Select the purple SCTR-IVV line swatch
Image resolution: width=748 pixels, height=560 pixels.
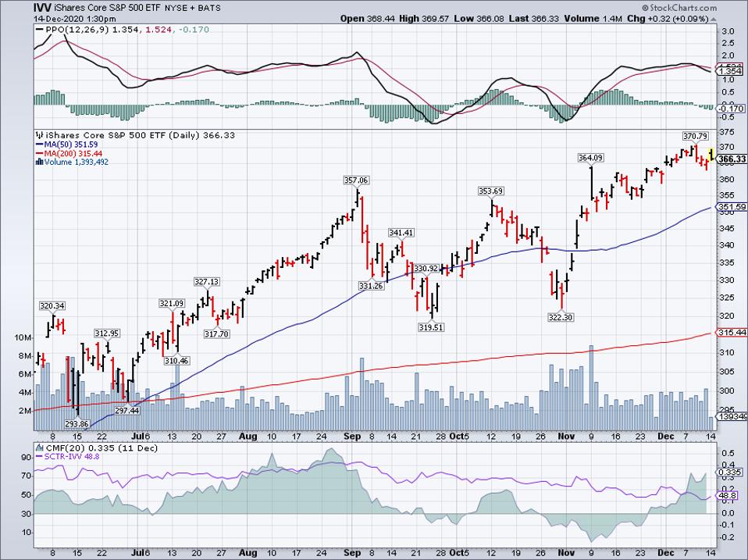(x=40, y=456)
